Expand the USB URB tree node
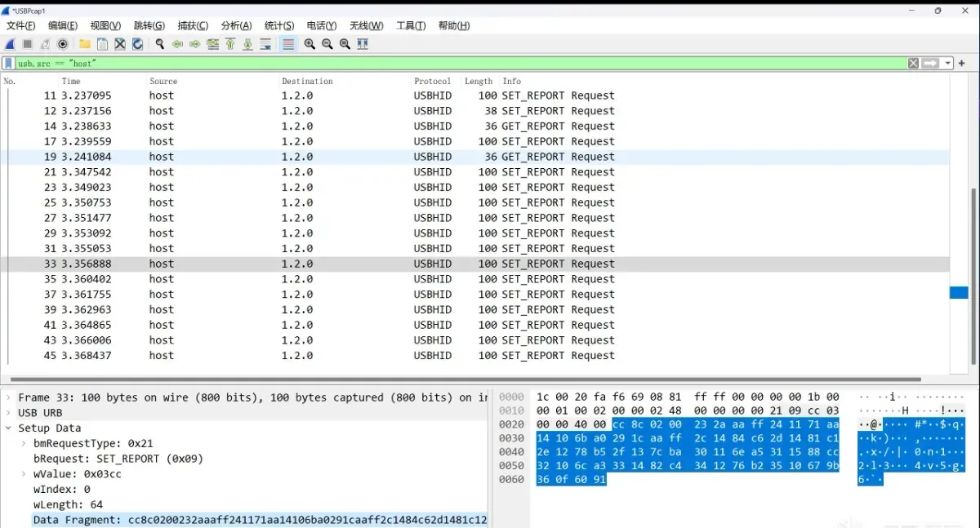 tap(9, 413)
